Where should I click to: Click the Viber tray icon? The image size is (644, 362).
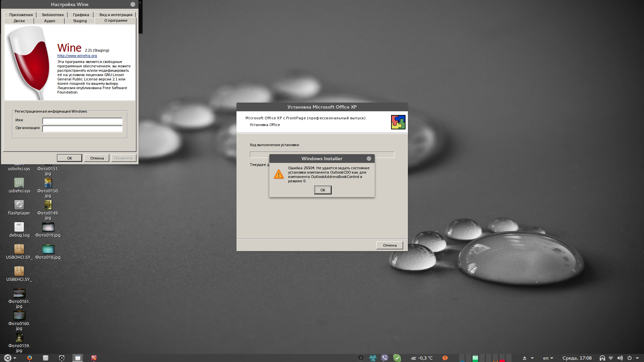click(385, 358)
